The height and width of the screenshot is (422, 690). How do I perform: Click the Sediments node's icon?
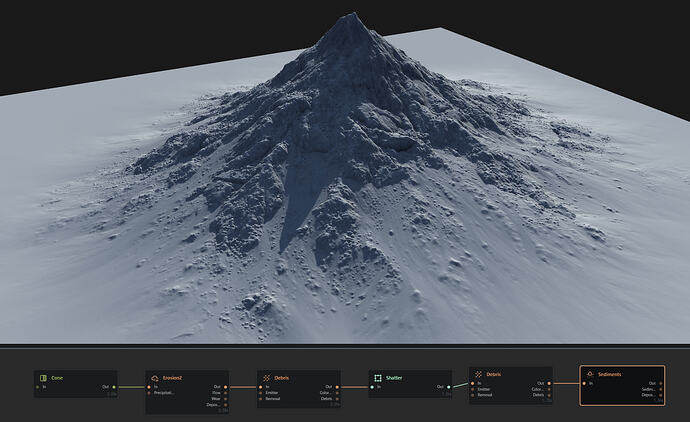[x=590, y=374]
